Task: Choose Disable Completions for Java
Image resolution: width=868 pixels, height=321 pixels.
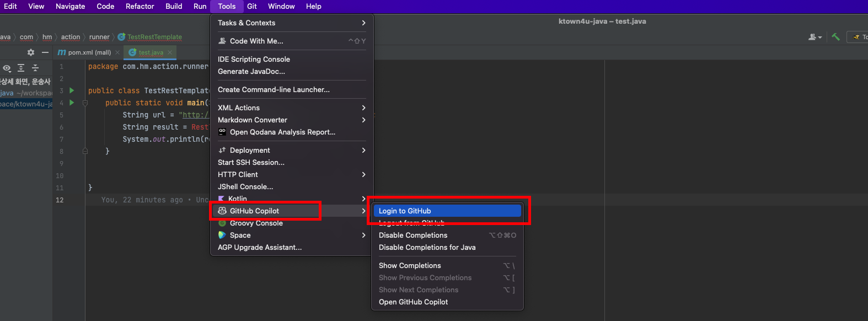Action: point(447,247)
